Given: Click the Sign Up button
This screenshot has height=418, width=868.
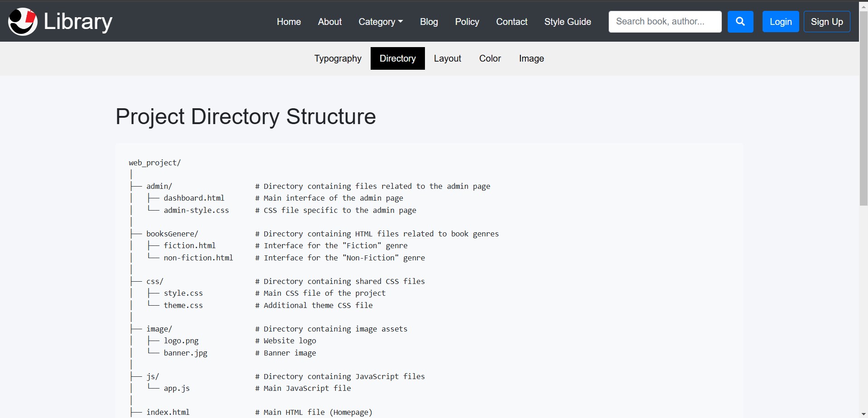Looking at the screenshot, I should point(826,22).
